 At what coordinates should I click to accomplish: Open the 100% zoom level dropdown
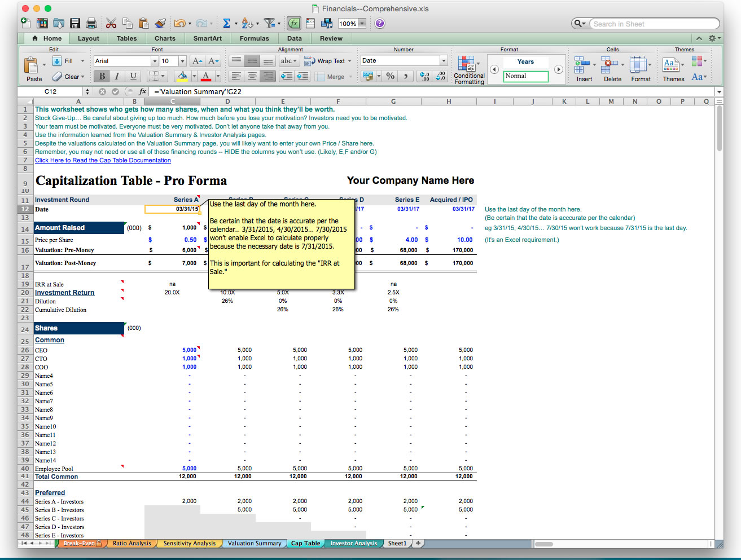pos(362,24)
